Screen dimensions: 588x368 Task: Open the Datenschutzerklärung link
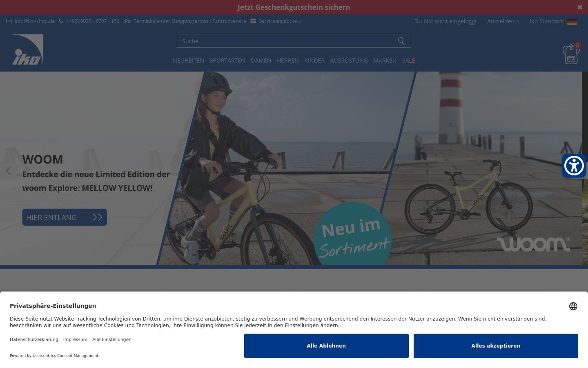click(x=34, y=339)
